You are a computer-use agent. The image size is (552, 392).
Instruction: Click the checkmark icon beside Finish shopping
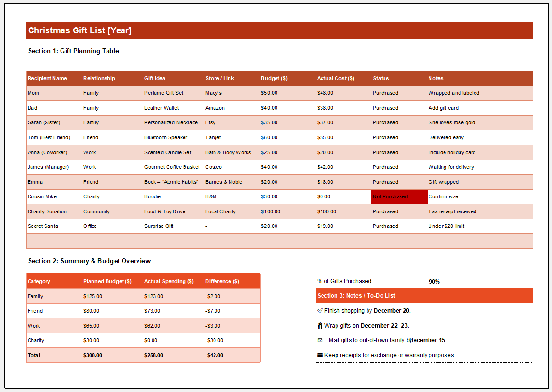click(320, 311)
